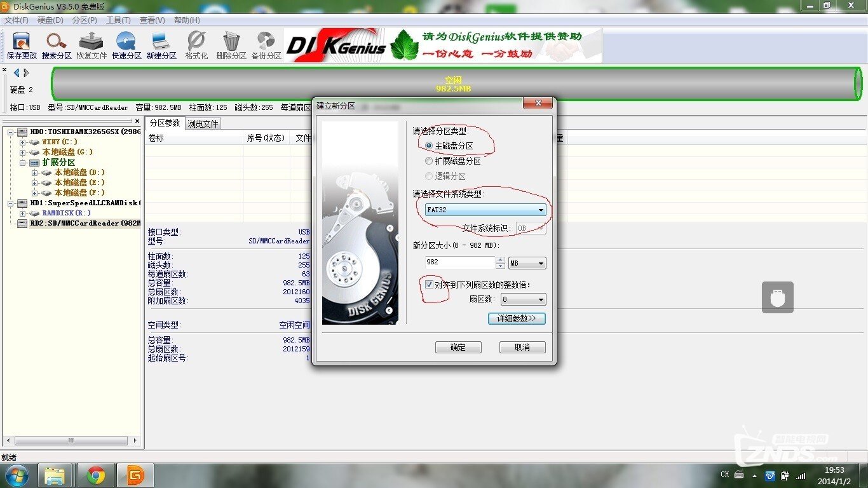Click the 删除分区 (Delete Partition) toolbar icon
Image resolution: width=868 pixels, height=488 pixels.
coord(231,46)
